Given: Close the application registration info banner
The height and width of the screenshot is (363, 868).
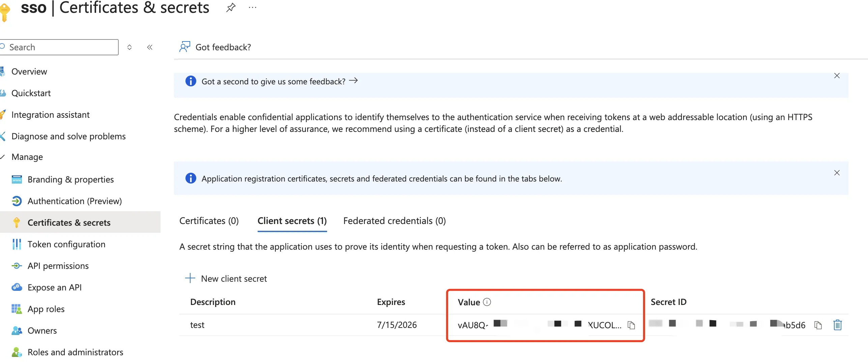Looking at the screenshot, I should [837, 173].
